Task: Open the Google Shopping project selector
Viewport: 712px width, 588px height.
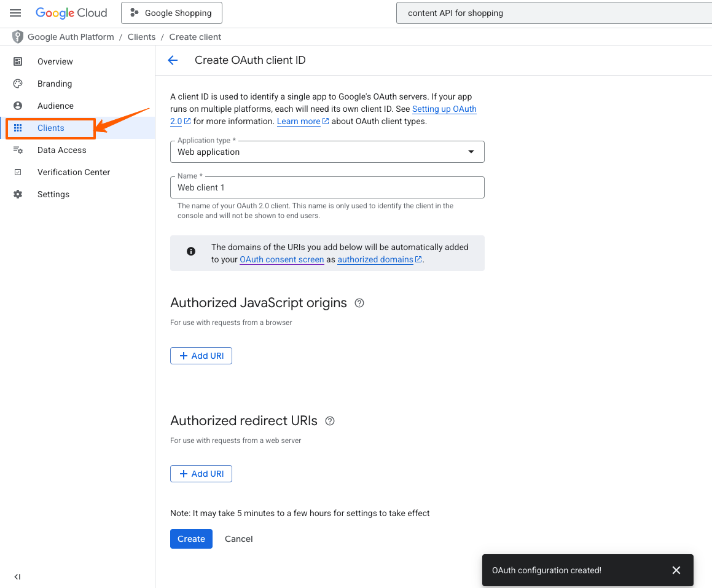Action: click(x=171, y=13)
